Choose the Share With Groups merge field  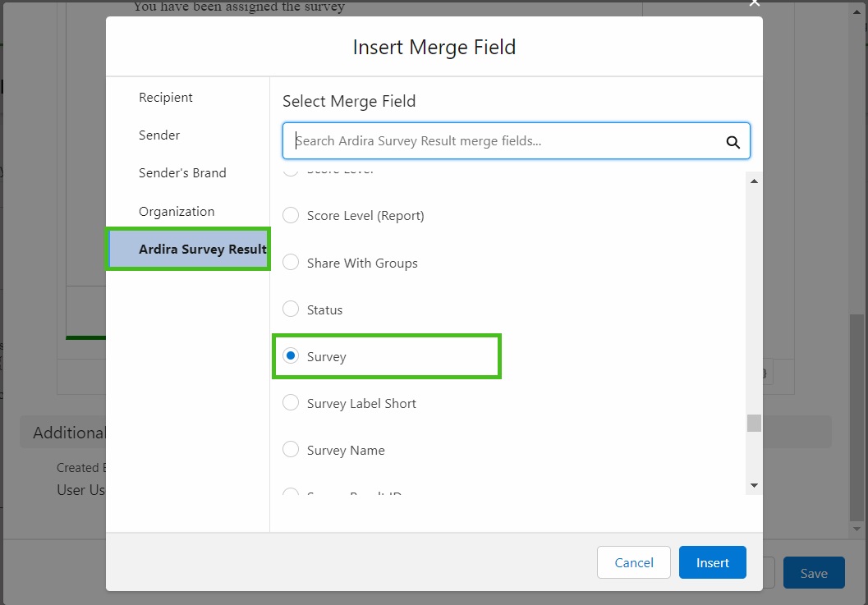[291, 263]
